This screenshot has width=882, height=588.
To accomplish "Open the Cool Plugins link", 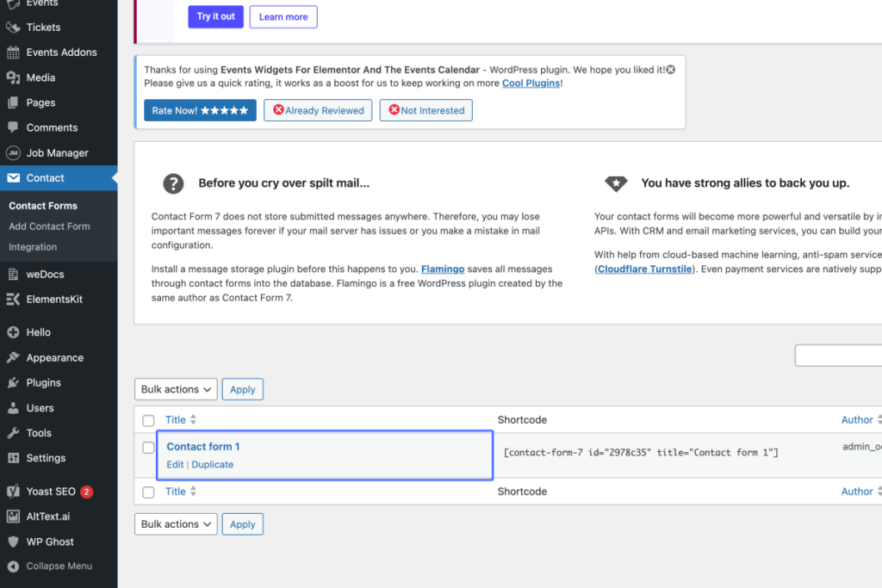I will click(531, 84).
